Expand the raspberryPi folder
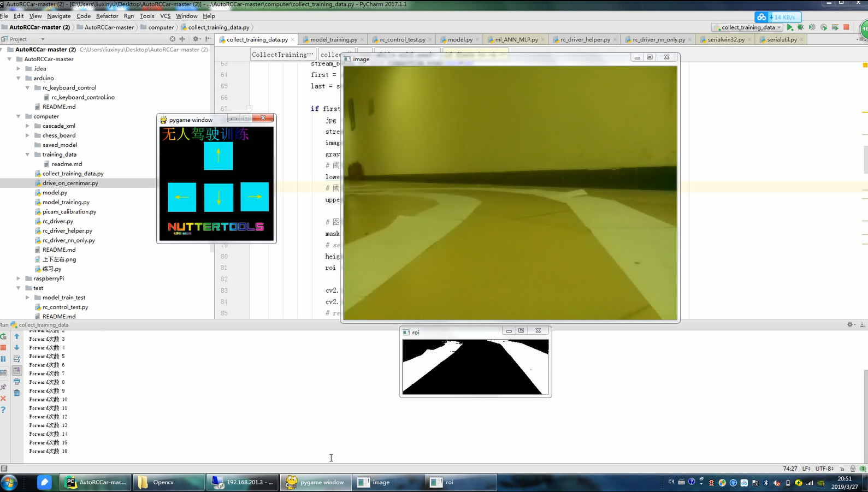 pyautogui.click(x=19, y=278)
